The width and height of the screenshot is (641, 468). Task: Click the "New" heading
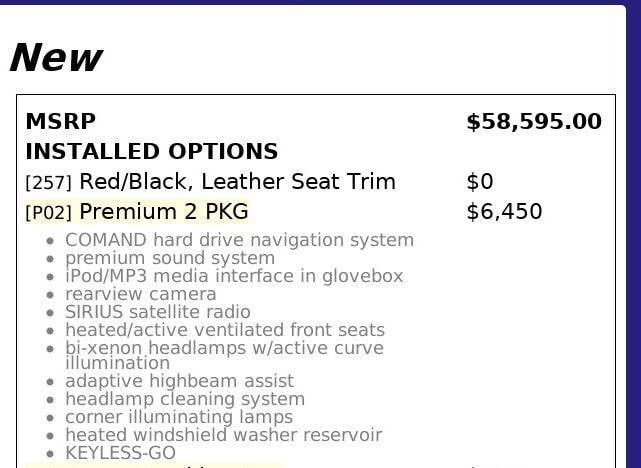pyautogui.click(x=56, y=58)
